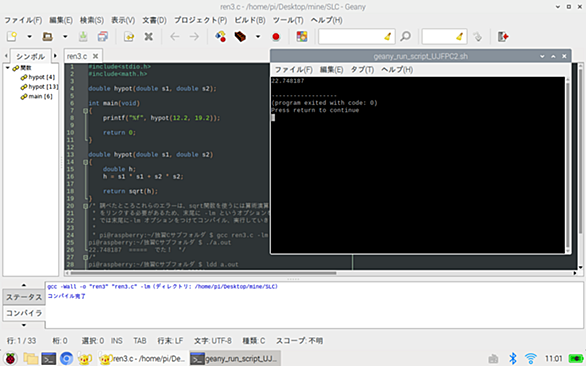
Task: Click the コンパイル完了 message line
Action: 67,296
